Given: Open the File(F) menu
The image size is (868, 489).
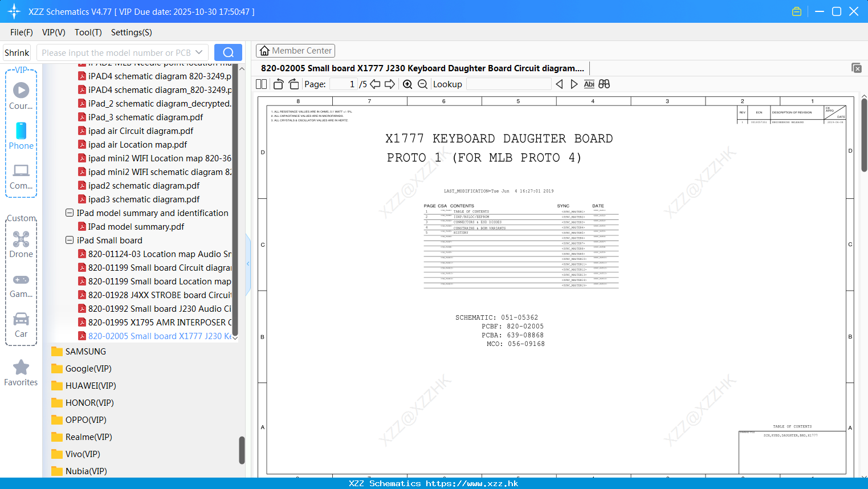Looking at the screenshot, I should pos(22,32).
